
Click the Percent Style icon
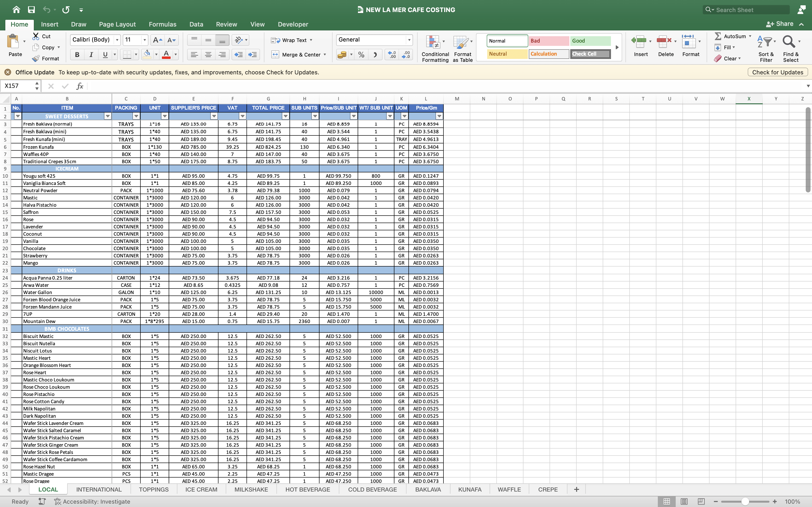[x=361, y=55]
